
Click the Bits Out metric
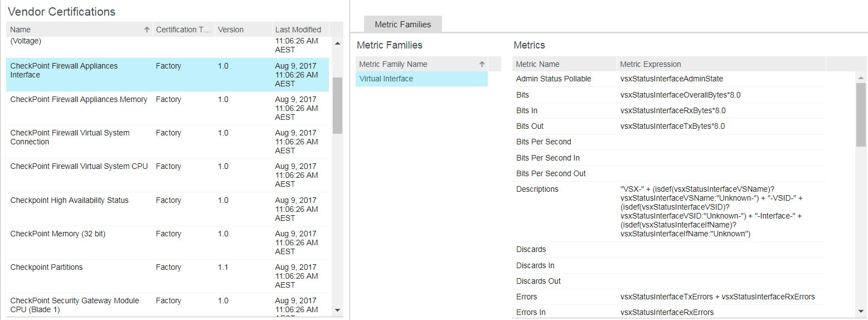click(x=530, y=126)
